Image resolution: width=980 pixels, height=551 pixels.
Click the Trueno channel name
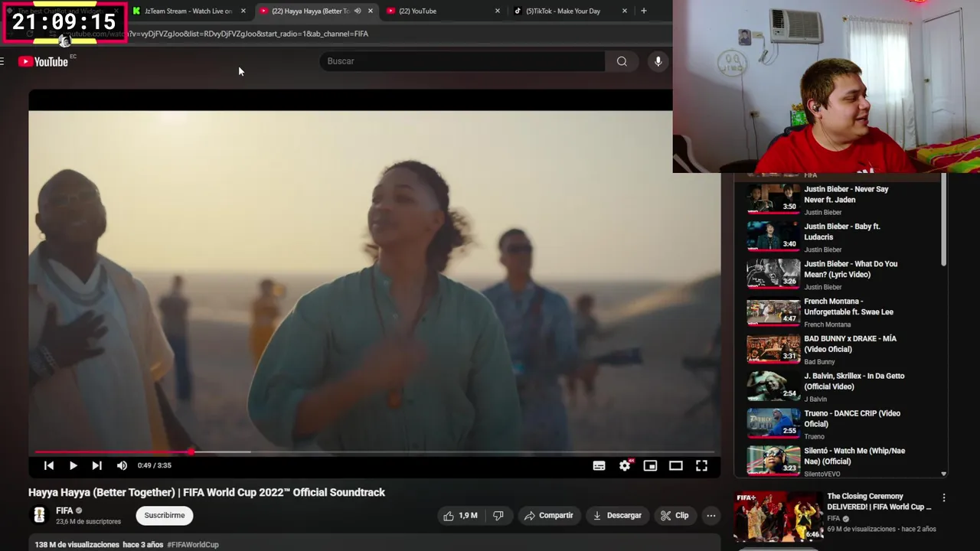tap(814, 437)
